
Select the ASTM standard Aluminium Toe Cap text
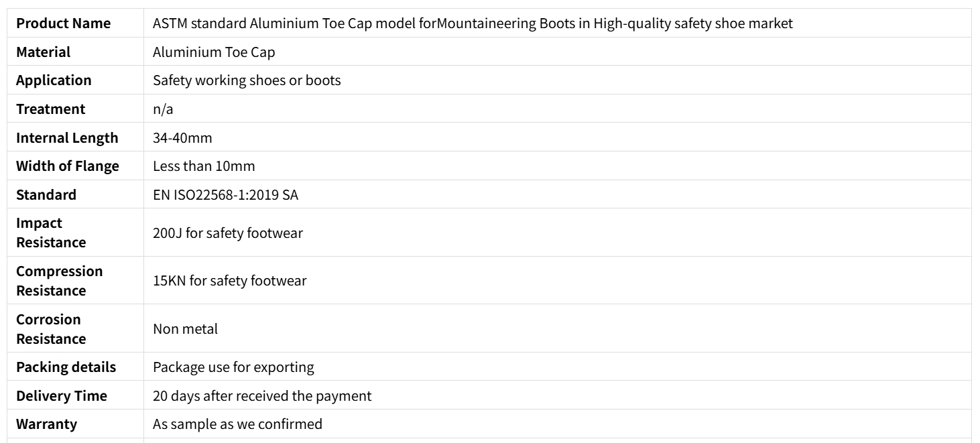point(473,23)
